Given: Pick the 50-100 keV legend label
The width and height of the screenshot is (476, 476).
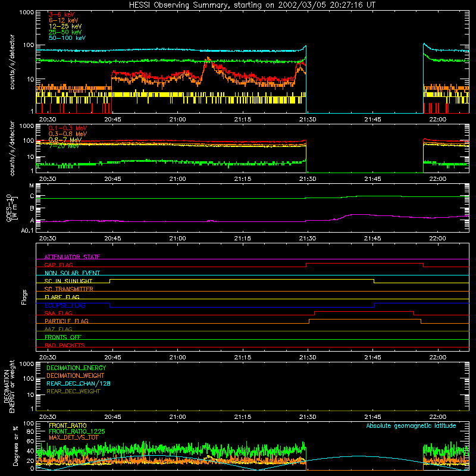Looking at the screenshot, I should [x=67, y=38].
